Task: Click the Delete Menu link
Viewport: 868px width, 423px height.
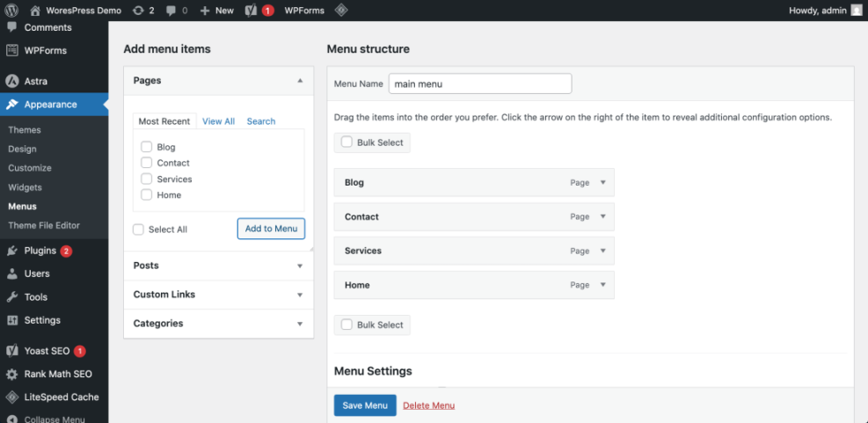Action: [429, 405]
